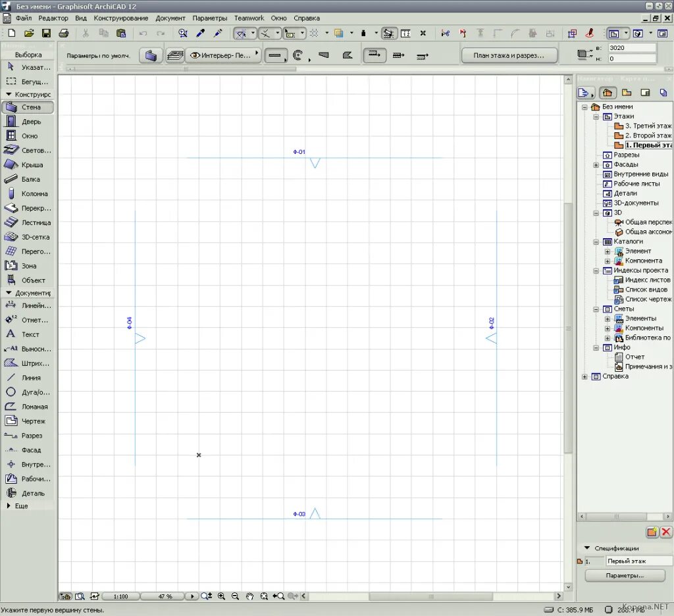The image size is (674, 616).
Task: Select the Текст (Text) tool
Action: 28,334
